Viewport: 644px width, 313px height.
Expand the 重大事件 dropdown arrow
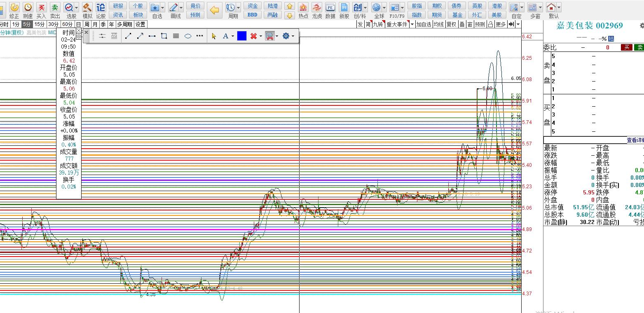point(412,24)
